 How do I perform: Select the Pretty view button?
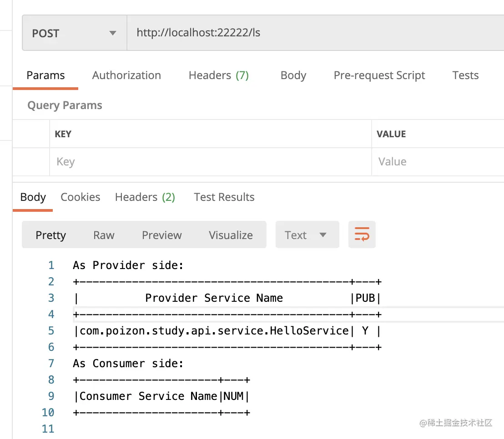pyautogui.click(x=51, y=235)
